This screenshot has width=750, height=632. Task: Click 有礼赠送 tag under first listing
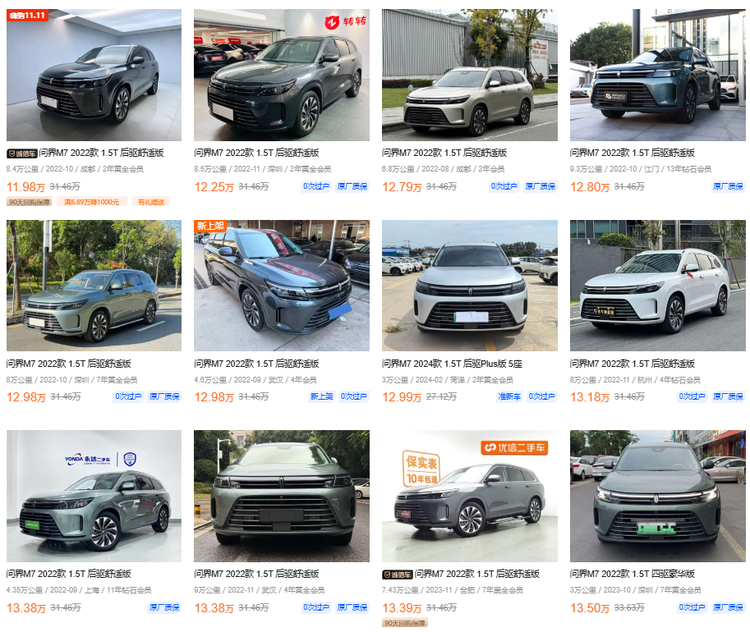click(x=151, y=202)
